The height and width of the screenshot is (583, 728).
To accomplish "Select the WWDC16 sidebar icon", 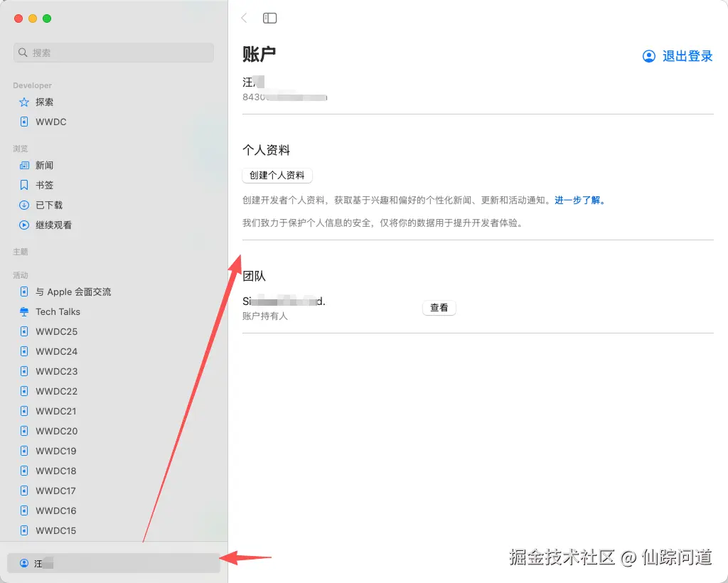I will tap(24, 510).
